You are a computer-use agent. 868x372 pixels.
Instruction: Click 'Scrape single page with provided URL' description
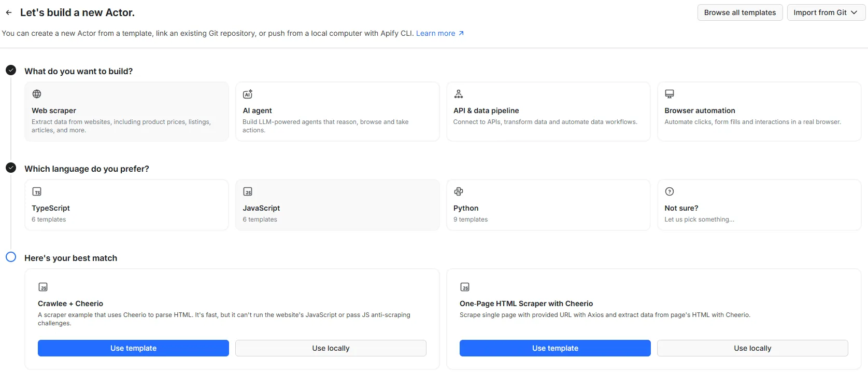[x=605, y=315]
